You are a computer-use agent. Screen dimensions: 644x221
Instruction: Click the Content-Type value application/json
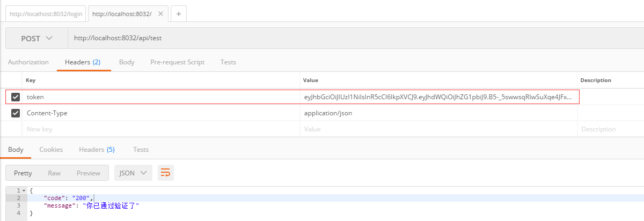pos(328,113)
